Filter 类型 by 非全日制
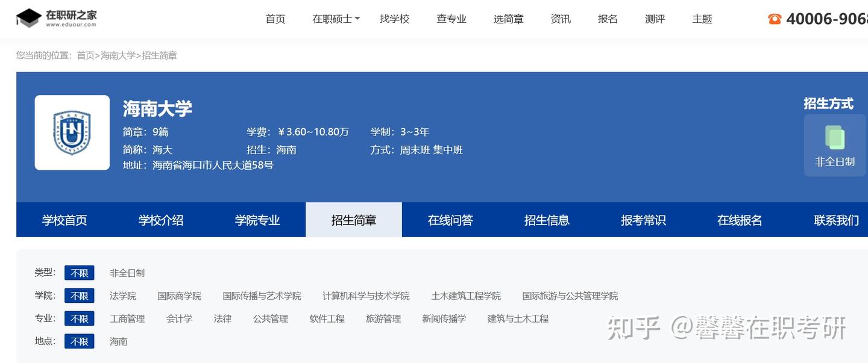Image resolution: width=868 pixels, height=363 pixels. [127, 273]
